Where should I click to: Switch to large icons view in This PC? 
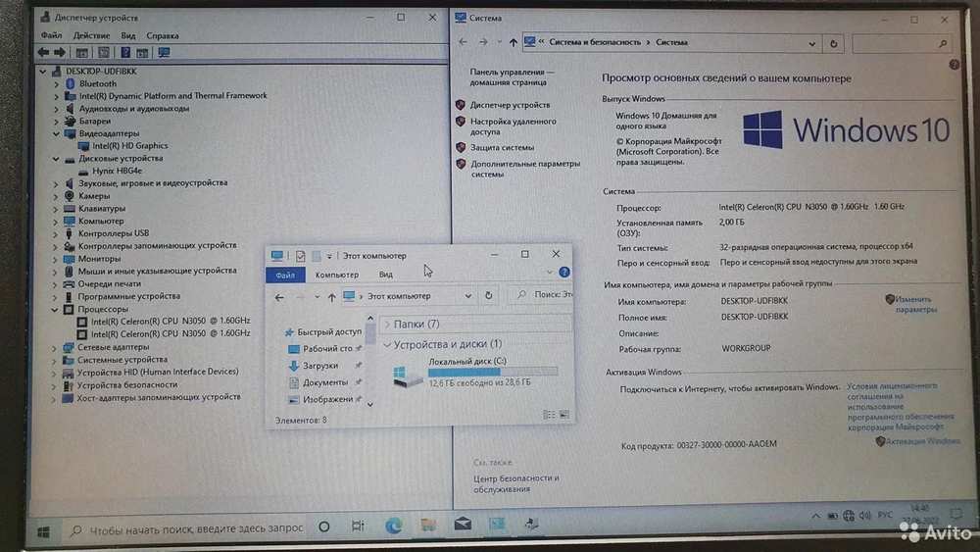coord(563,415)
